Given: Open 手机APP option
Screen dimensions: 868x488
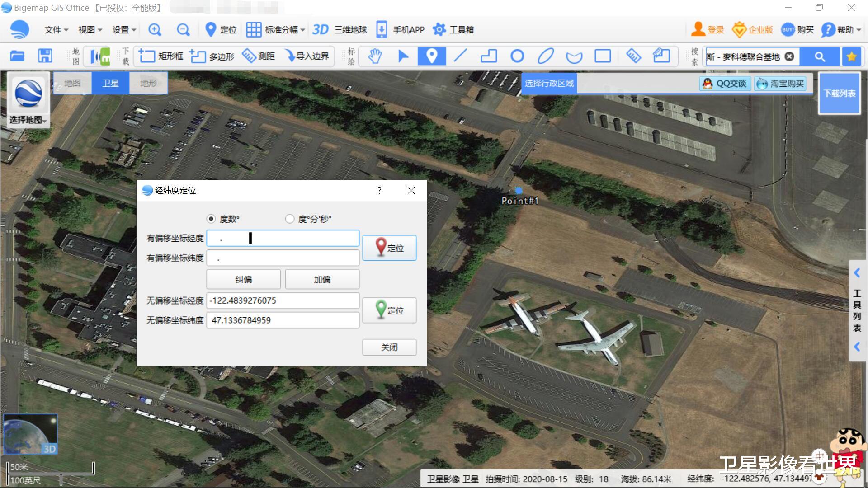Looking at the screenshot, I should 400,30.
